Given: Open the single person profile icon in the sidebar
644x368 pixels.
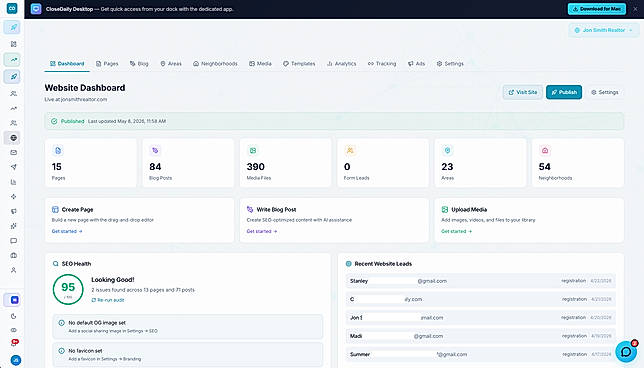Looking at the screenshot, I should pos(14,270).
